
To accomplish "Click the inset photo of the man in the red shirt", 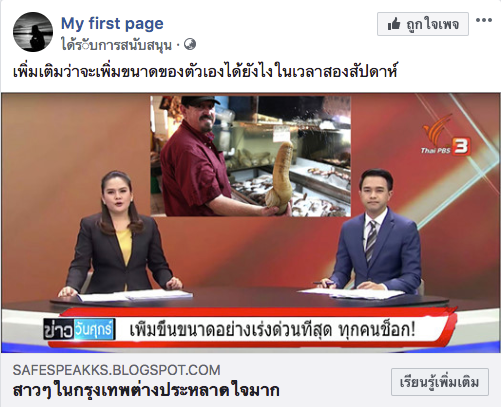I will [250, 156].
